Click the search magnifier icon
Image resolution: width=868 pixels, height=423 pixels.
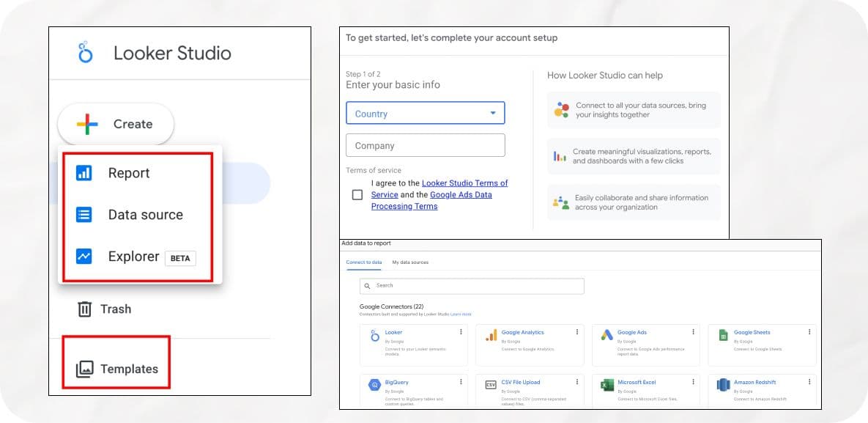tap(368, 286)
